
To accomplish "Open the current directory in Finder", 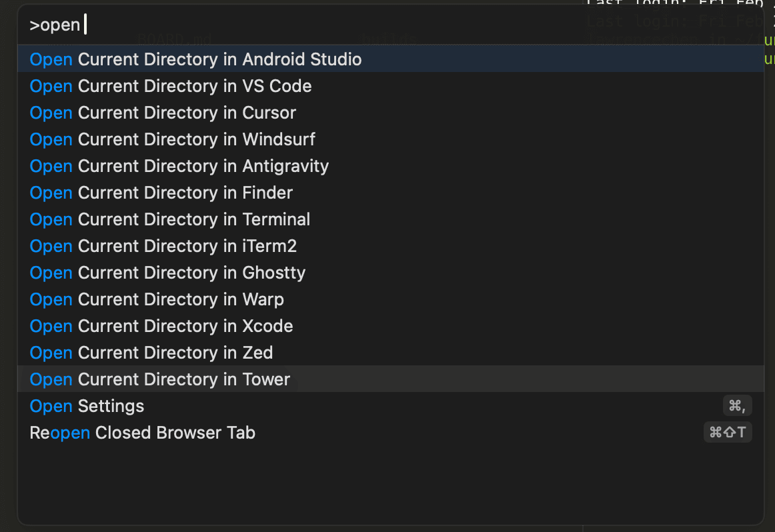I will (161, 193).
